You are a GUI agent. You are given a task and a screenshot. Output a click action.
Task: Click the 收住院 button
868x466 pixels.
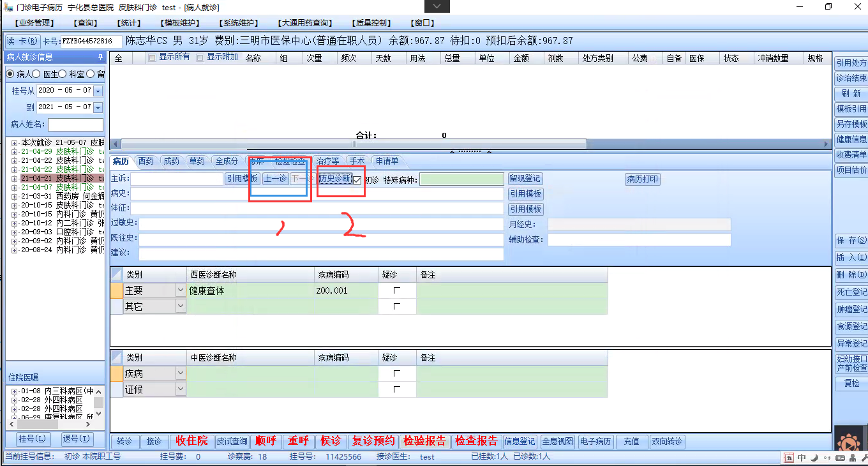coord(192,441)
